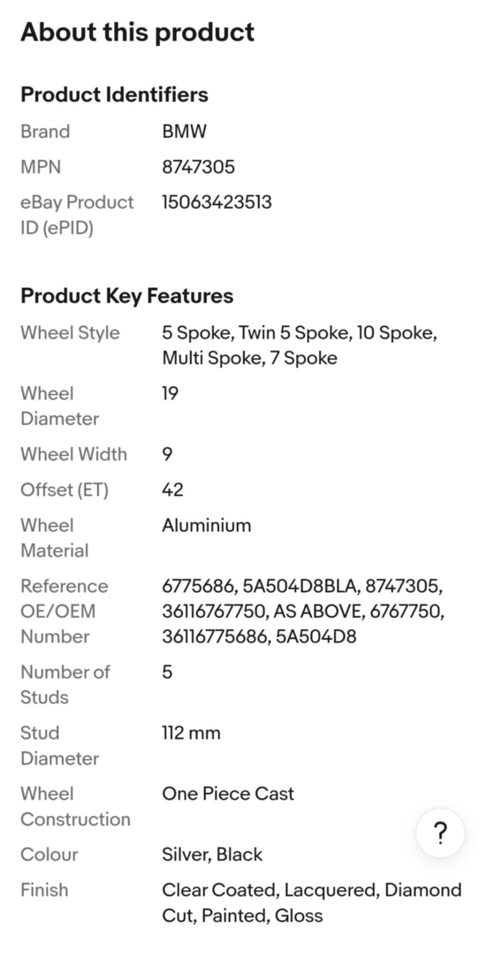Click the Product Identifiers heading

click(x=114, y=95)
